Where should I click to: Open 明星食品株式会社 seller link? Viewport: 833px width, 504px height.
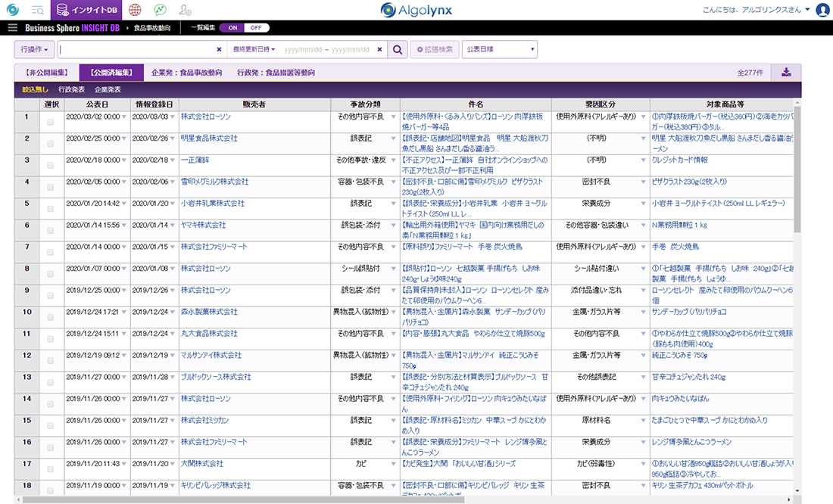click(x=209, y=138)
